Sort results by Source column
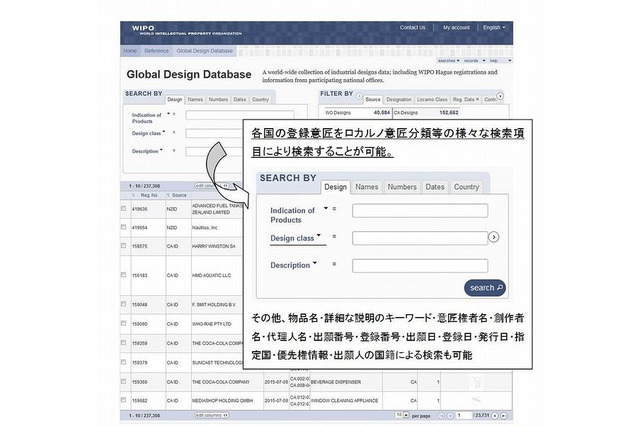The width and height of the screenshot is (640, 426). coord(179,195)
